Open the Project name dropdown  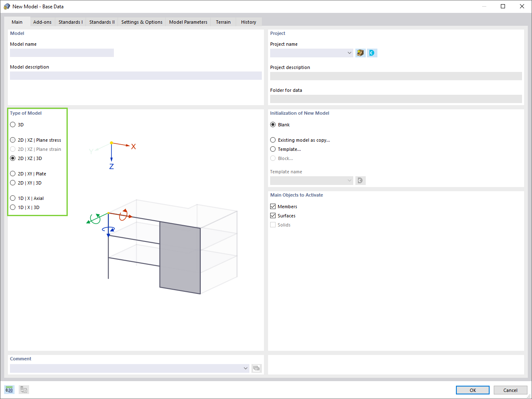point(349,53)
